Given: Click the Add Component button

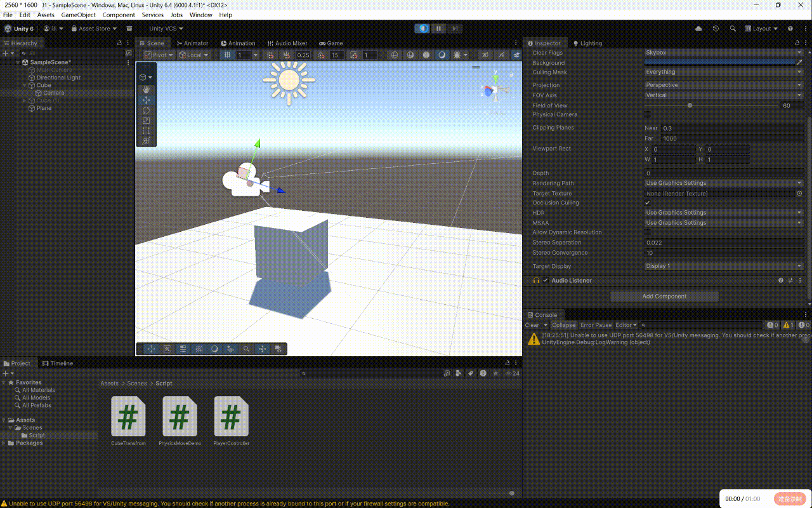Looking at the screenshot, I should point(664,296).
